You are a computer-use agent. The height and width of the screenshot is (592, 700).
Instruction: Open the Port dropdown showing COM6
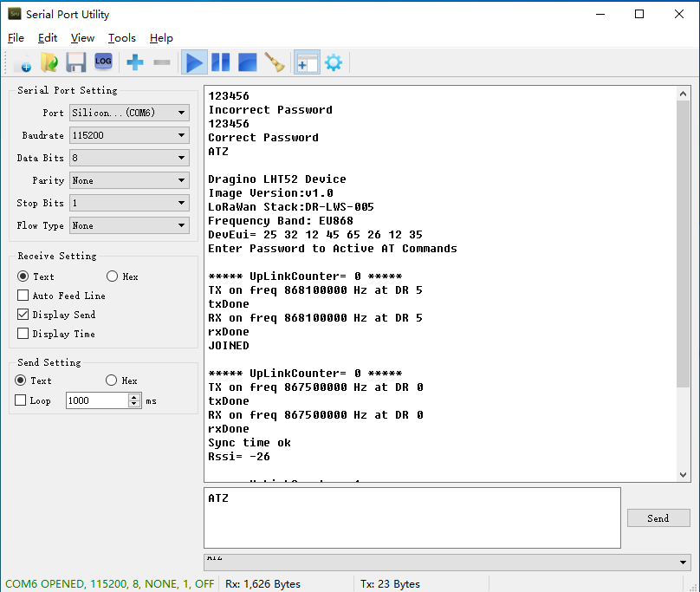click(129, 113)
